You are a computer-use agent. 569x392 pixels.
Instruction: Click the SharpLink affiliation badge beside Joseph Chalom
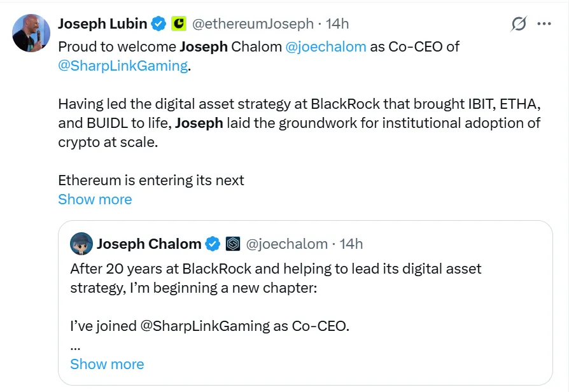pos(233,244)
